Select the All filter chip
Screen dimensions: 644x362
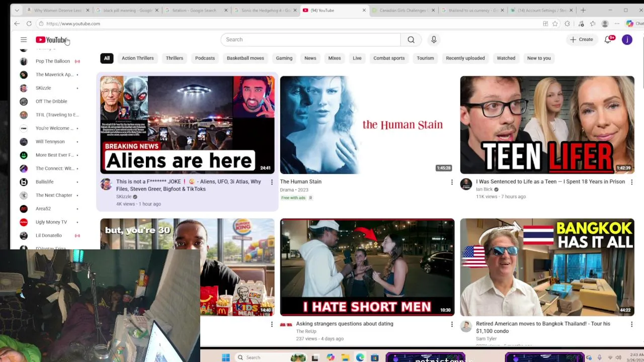107,58
